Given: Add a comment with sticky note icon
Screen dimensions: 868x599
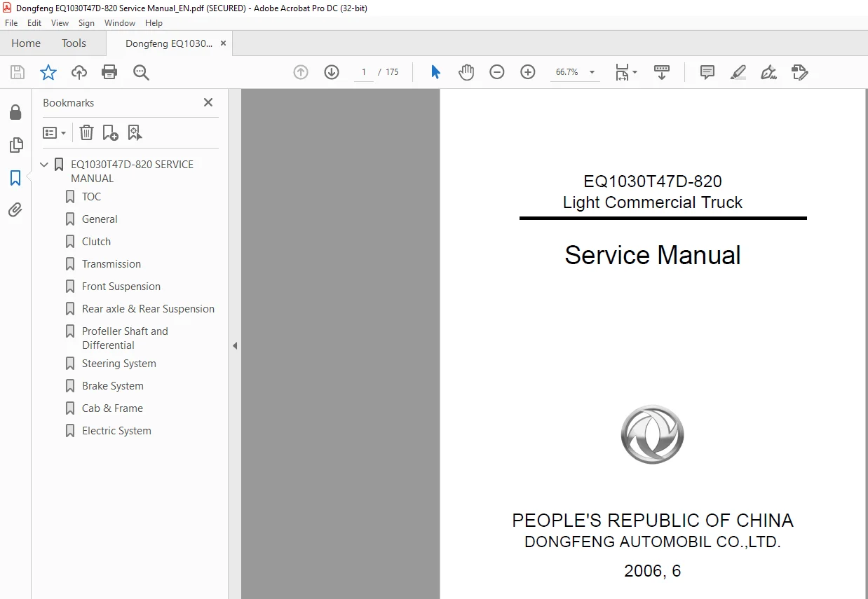Looking at the screenshot, I should click(707, 72).
